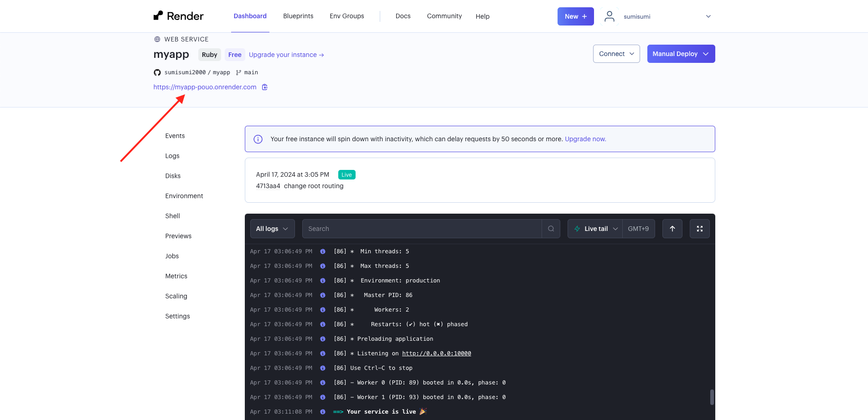
Task: Click the info icon on the Environment: production log
Action: click(323, 281)
